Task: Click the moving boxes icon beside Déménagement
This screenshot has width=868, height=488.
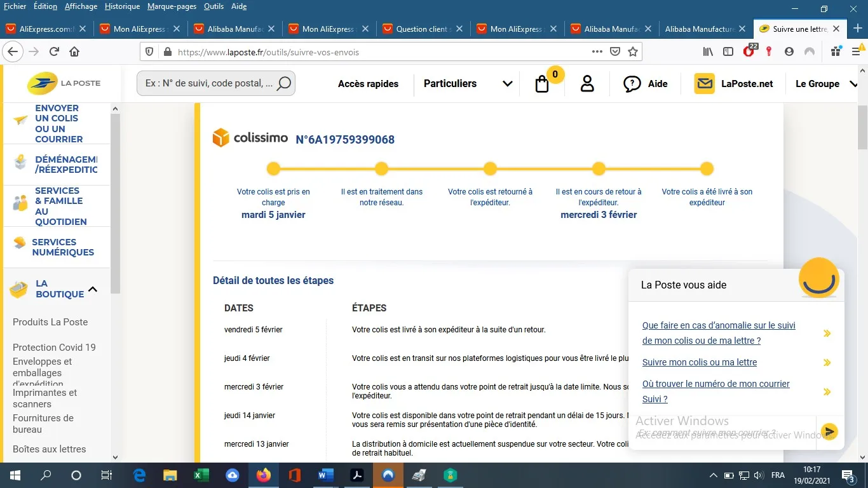Action: (x=20, y=163)
